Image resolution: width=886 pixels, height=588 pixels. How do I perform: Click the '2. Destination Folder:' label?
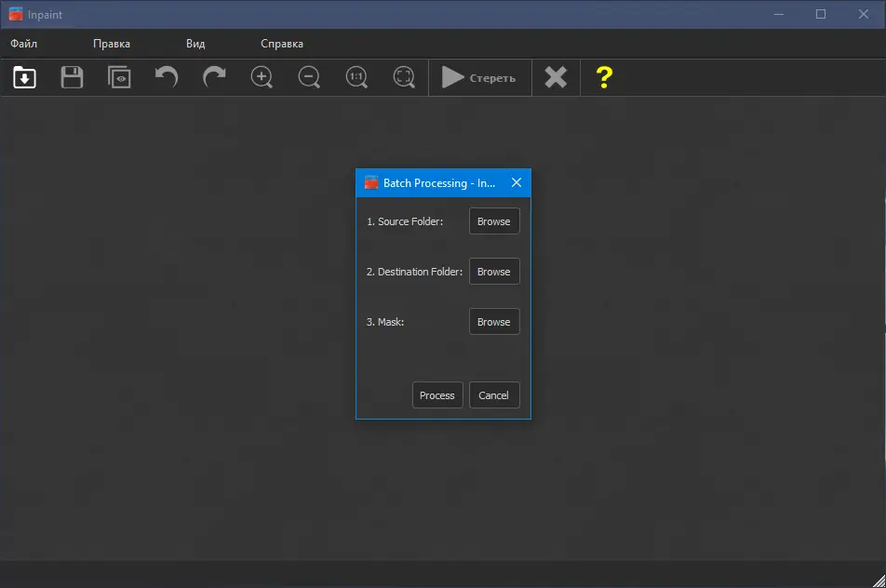tap(414, 272)
